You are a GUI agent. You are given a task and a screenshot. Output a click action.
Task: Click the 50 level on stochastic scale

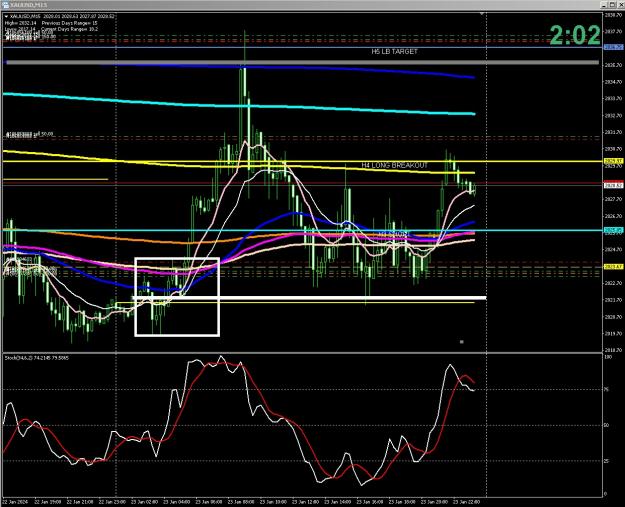[607, 425]
